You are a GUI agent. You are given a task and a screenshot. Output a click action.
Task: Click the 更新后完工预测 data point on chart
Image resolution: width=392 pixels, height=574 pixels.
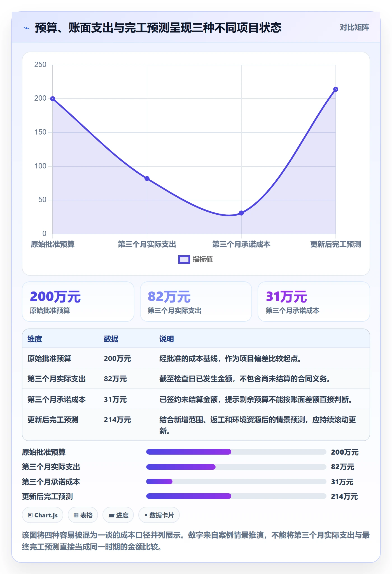point(336,89)
